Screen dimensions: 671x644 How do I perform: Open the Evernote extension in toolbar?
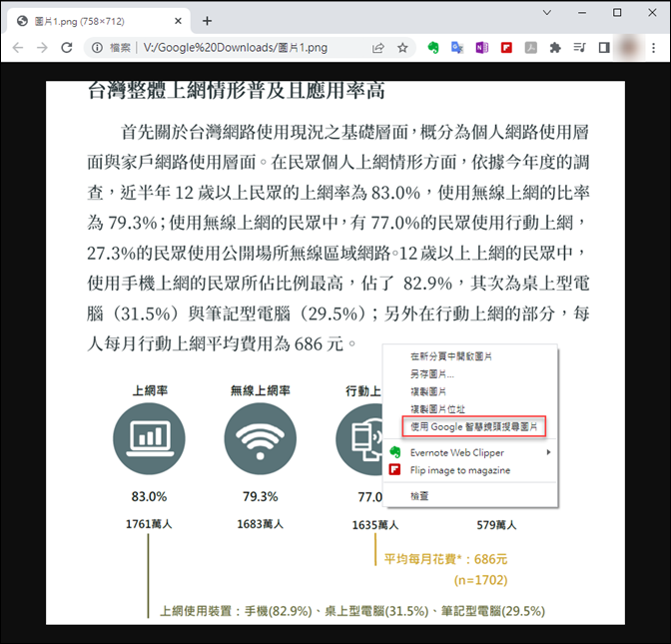point(433,48)
